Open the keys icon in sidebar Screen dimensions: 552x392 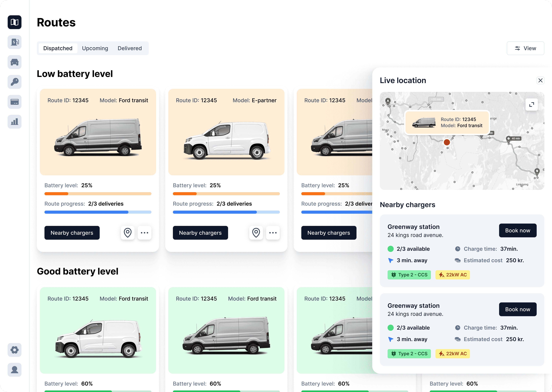point(14,82)
